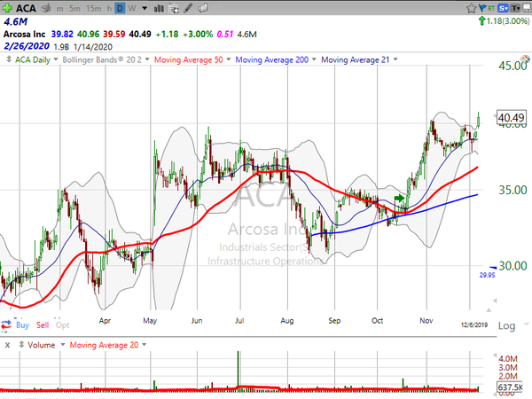Open the T dropdown button
532x399 pixels.
click(515, 8)
